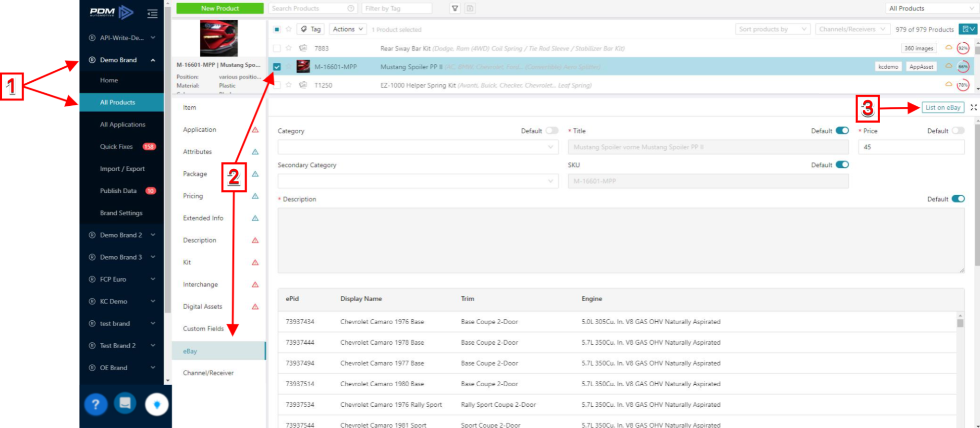Go to All Applications in sidebar
980x428 pixels.
click(x=122, y=125)
